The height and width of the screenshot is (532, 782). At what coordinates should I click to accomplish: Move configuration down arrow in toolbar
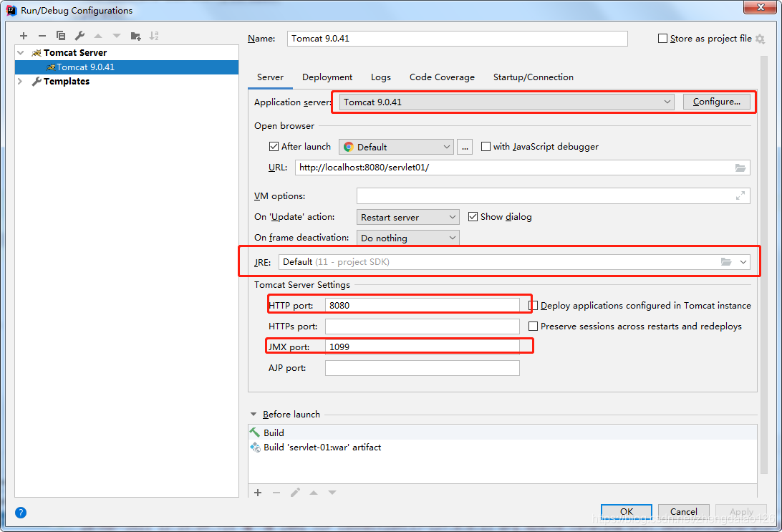(x=117, y=36)
